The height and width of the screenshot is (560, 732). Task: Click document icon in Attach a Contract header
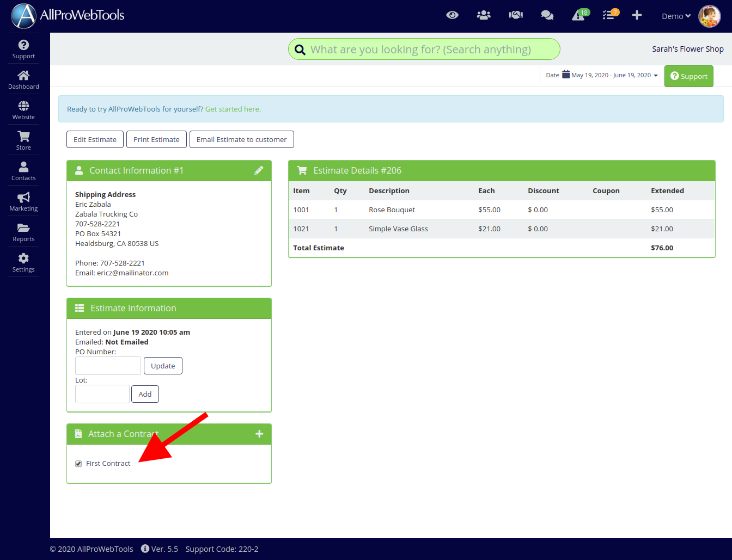[78, 434]
